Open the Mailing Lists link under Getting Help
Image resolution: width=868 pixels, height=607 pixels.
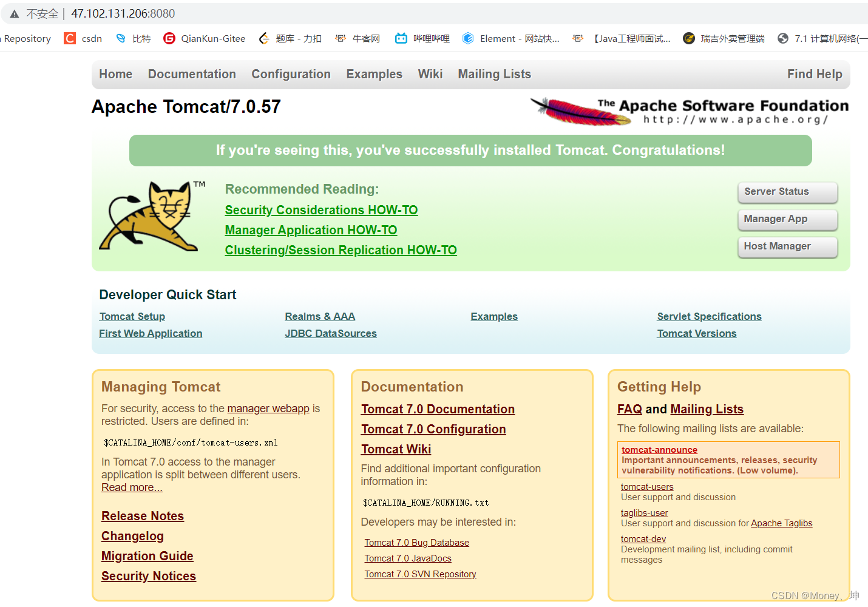point(707,409)
